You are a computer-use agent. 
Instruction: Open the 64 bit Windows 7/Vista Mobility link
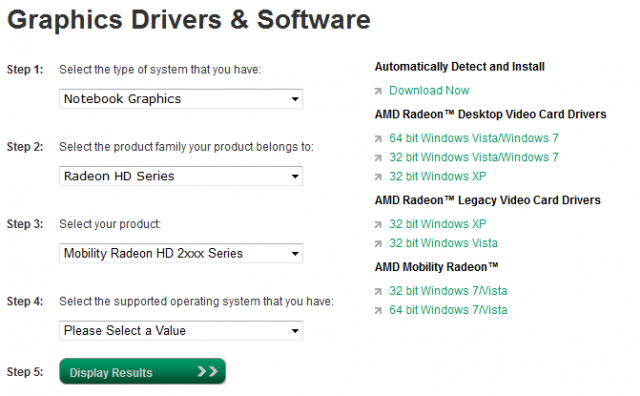click(x=448, y=310)
